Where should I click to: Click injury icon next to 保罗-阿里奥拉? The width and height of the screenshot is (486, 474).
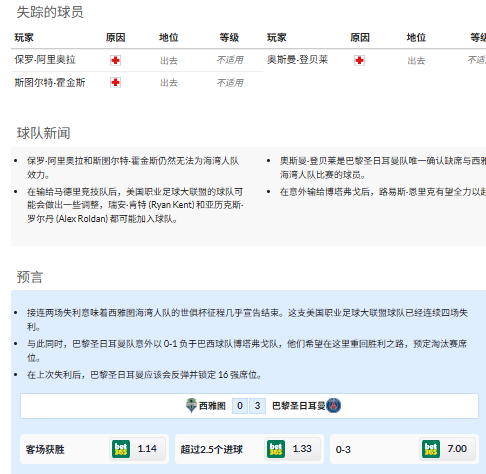point(115,60)
